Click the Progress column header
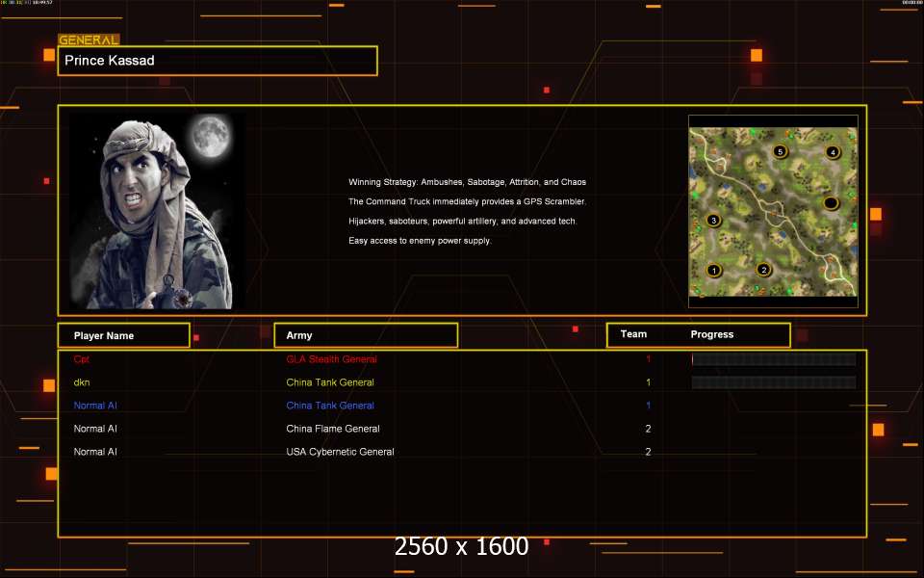This screenshot has height=578, width=924. click(x=712, y=334)
